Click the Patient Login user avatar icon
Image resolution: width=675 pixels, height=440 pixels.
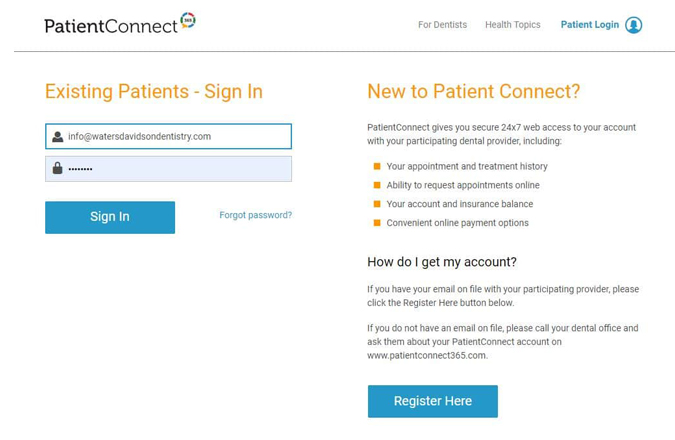click(x=633, y=25)
